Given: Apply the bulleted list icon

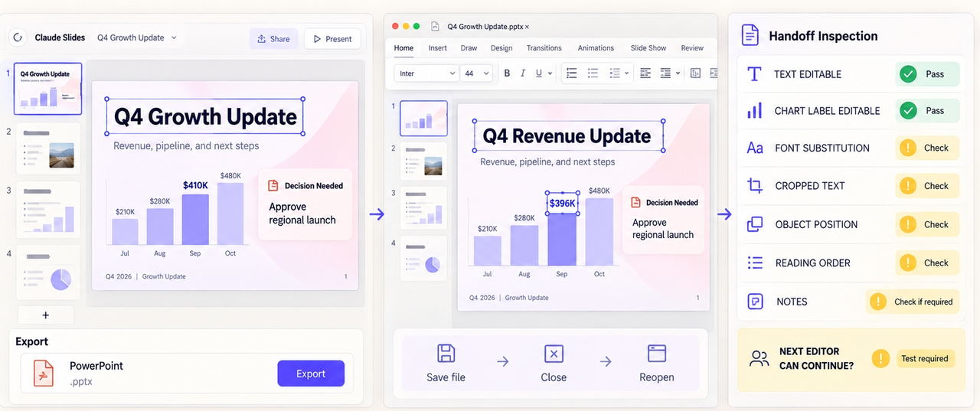Looking at the screenshot, I should point(571,73).
